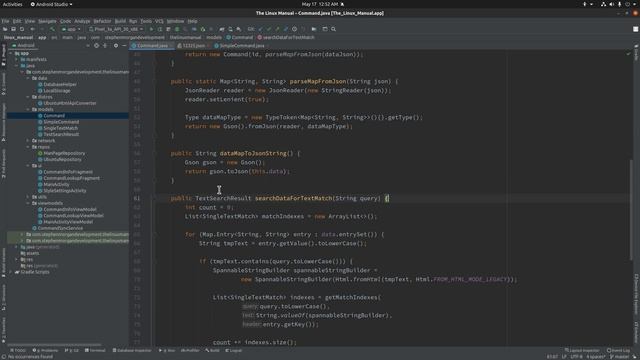The width and height of the screenshot is (640, 360).
Task: Click the Save All toolbar icon
Action: coord(13,29)
